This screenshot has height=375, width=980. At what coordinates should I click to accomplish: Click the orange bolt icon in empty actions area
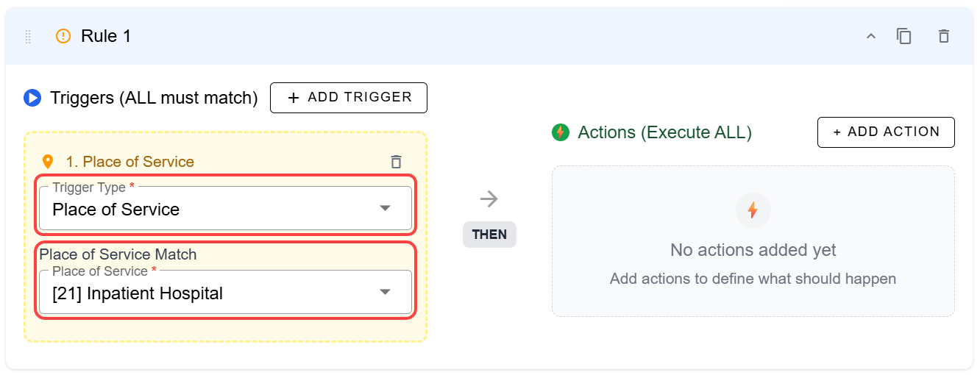(x=753, y=210)
